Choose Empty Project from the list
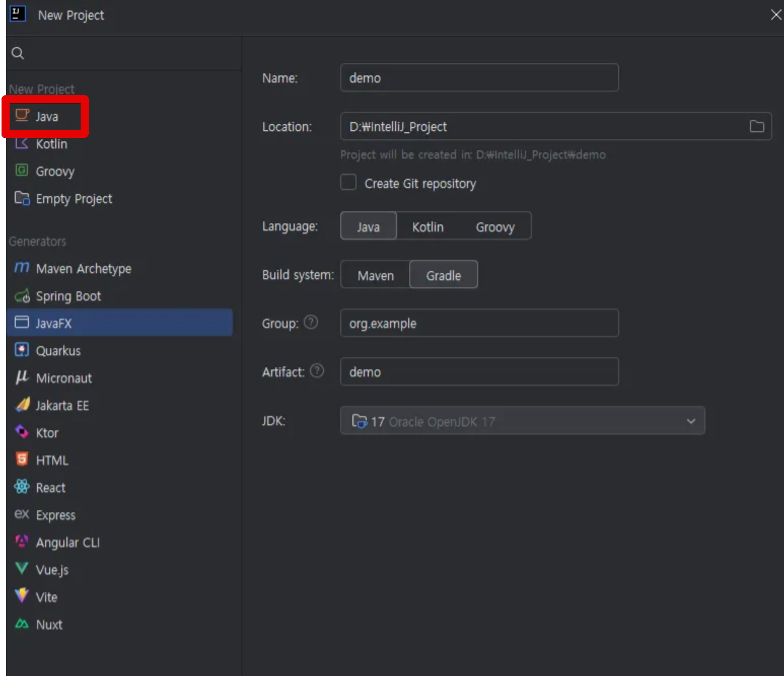The height and width of the screenshot is (676, 784). click(x=74, y=199)
